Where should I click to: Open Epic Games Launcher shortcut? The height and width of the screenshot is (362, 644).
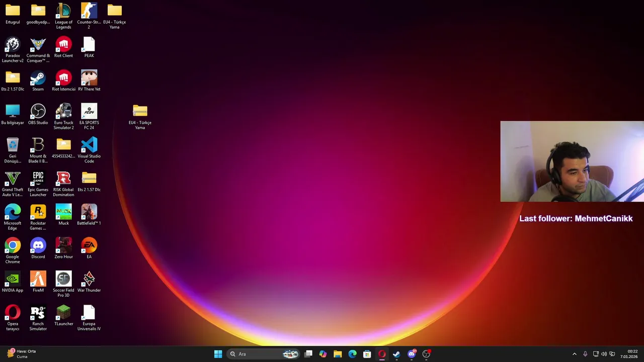click(38, 184)
